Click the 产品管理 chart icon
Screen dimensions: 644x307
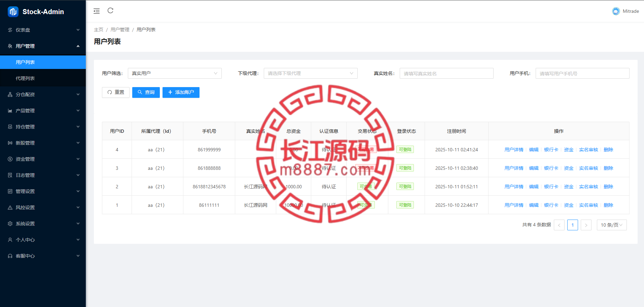(10, 111)
